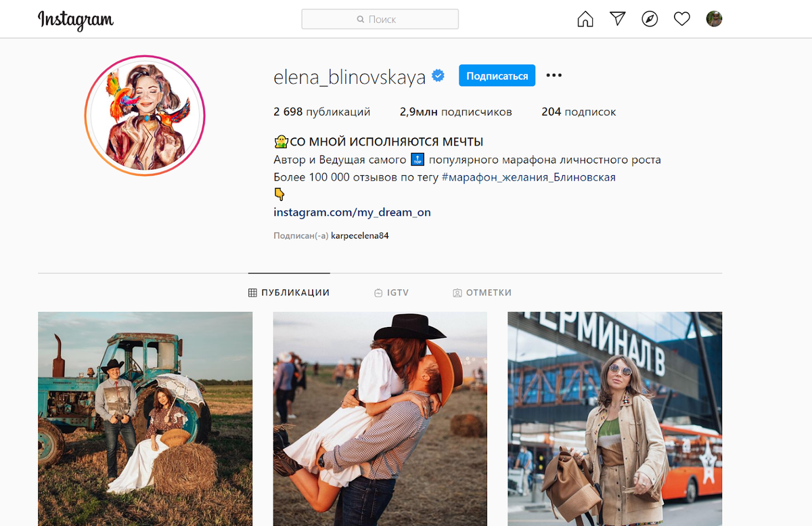812x526 pixels.
Task: Open Direct messages paper plane icon
Action: click(618, 19)
